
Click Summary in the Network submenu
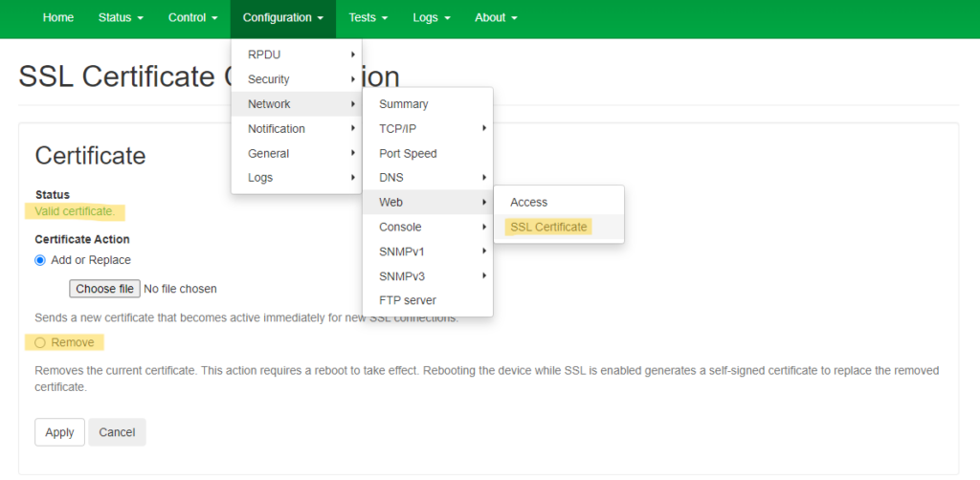click(x=404, y=104)
